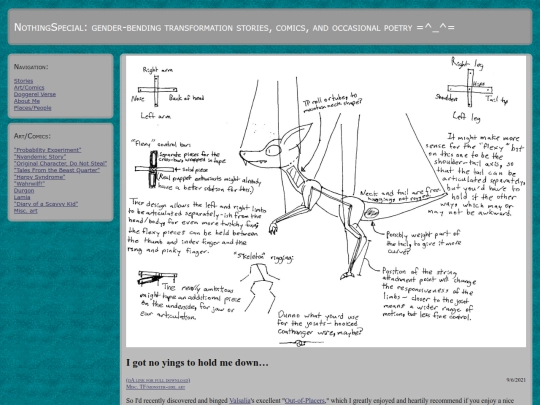Go to Art/Comics in navigation
The height and width of the screenshot is (405, 540).
coord(29,87)
